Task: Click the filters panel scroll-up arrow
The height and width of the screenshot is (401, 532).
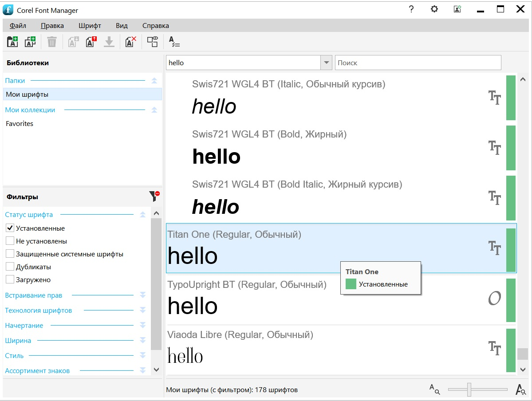Action: [157, 213]
